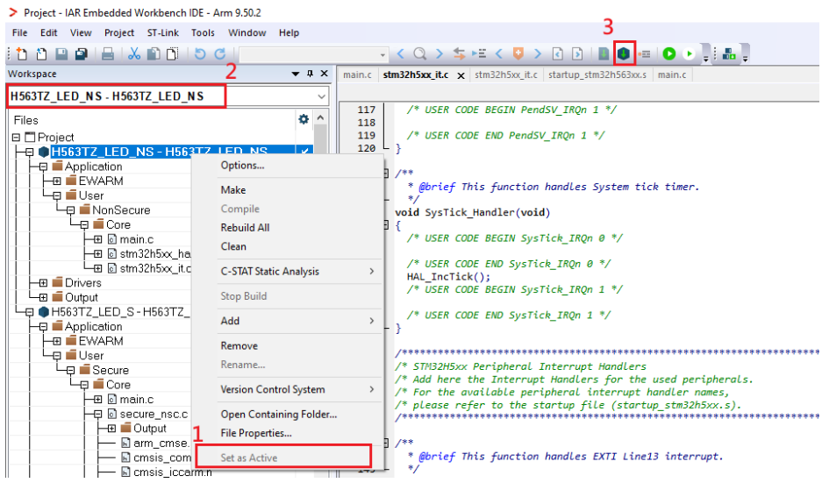Open the Tools menu
The height and width of the screenshot is (504, 829).
pos(203,32)
